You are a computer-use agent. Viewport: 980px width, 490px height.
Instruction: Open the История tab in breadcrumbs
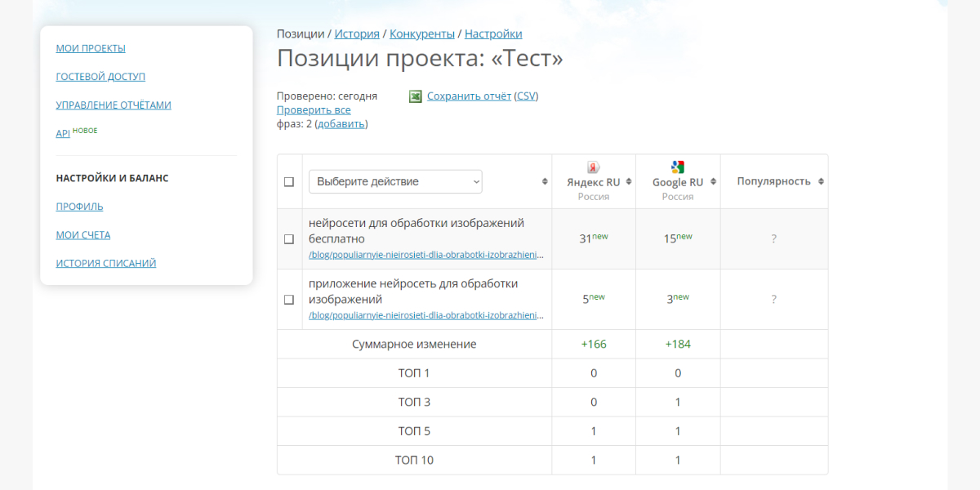tap(357, 33)
